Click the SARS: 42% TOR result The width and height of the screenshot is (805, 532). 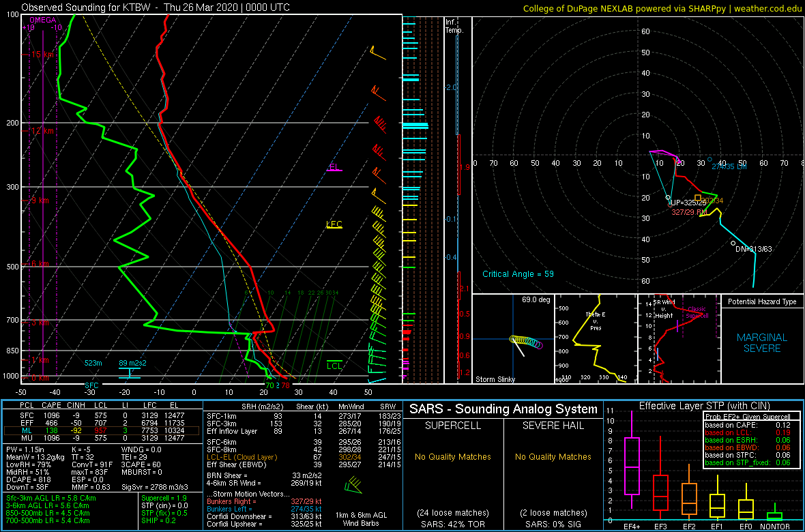point(454,523)
